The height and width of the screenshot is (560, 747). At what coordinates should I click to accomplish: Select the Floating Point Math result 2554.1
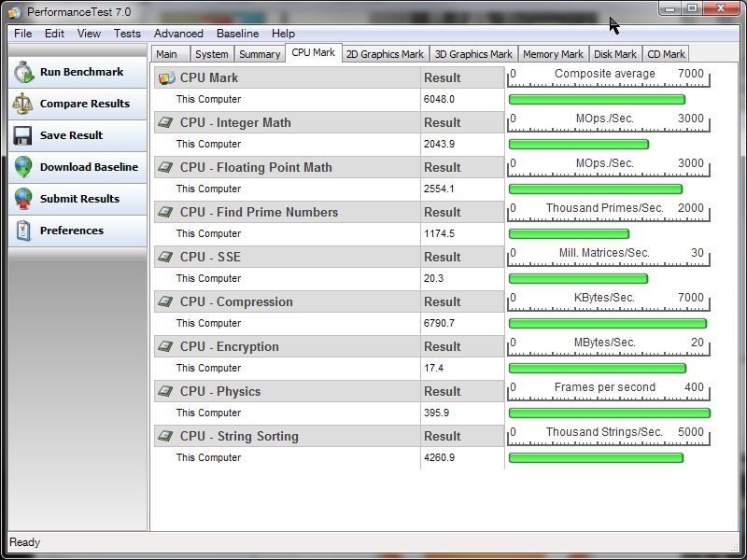tap(439, 189)
